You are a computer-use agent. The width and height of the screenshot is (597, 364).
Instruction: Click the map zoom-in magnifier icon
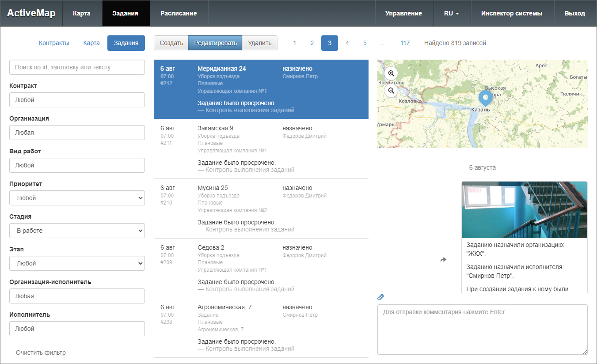click(391, 73)
